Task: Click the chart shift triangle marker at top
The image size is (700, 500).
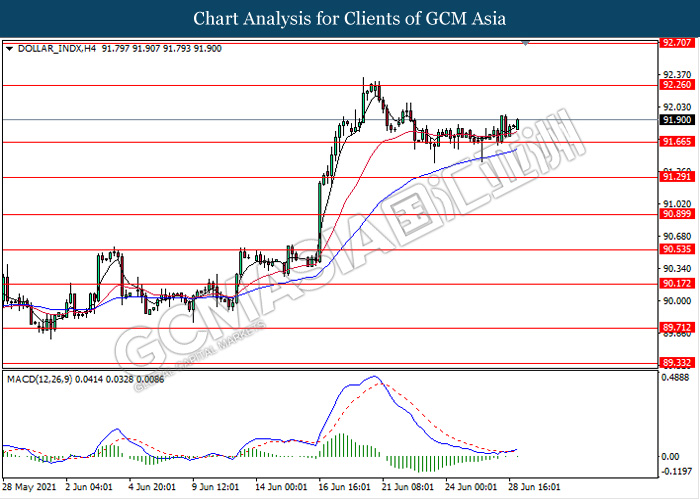Action: coord(525,43)
